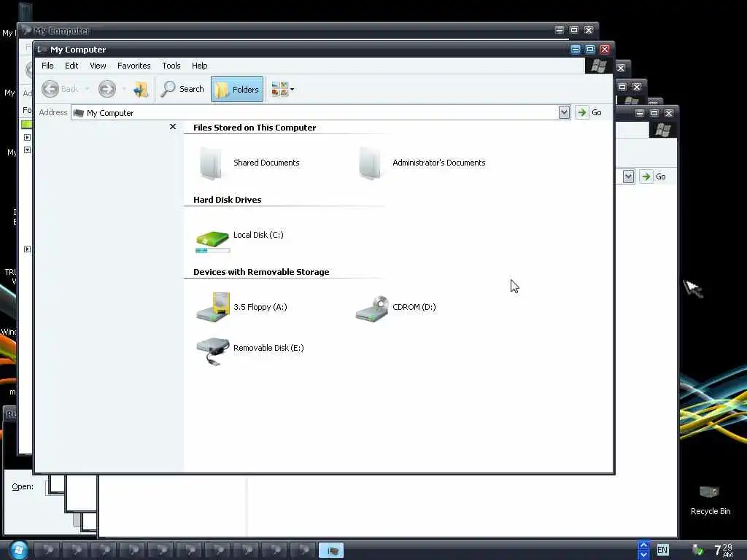Open the Favorites menu
This screenshot has height=560, width=747.
134,66
